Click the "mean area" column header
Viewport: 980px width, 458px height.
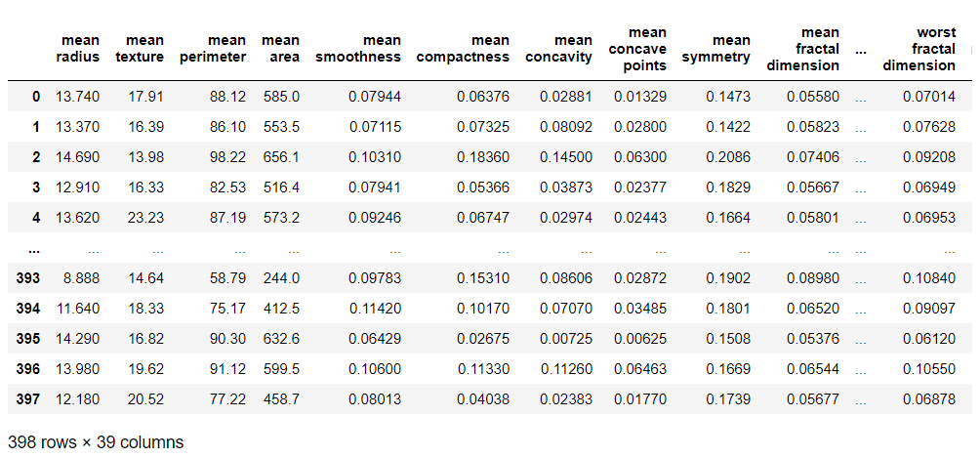(281, 49)
